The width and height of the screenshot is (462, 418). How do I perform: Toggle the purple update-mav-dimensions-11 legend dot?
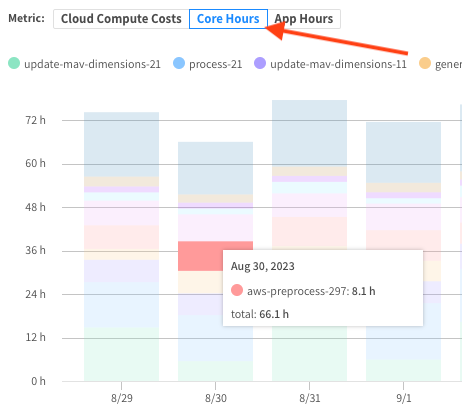pyautogui.click(x=260, y=63)
